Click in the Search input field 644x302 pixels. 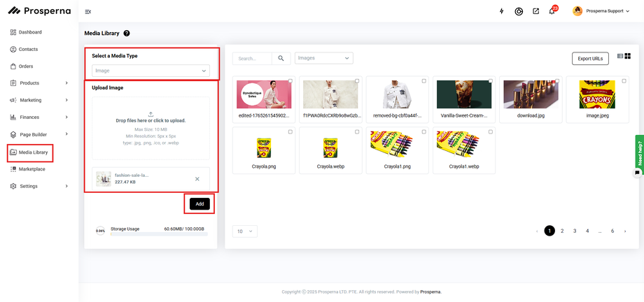(252, 58)
